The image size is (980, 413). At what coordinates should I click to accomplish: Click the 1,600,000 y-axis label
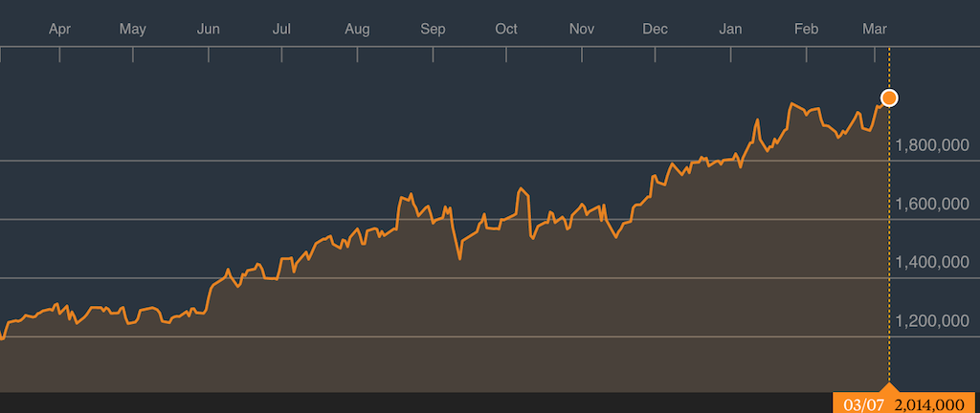931,204
